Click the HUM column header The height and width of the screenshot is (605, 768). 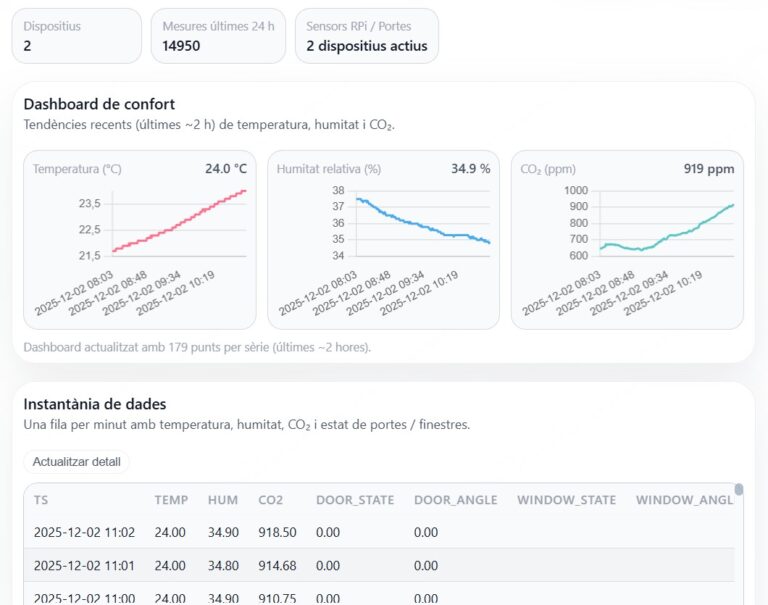[x=223, y=500]
